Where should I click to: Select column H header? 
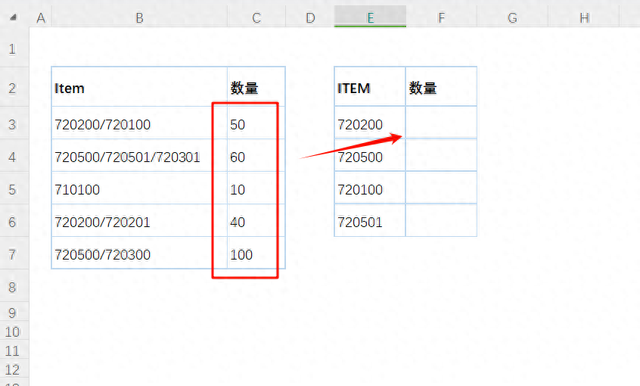(584, 18)
